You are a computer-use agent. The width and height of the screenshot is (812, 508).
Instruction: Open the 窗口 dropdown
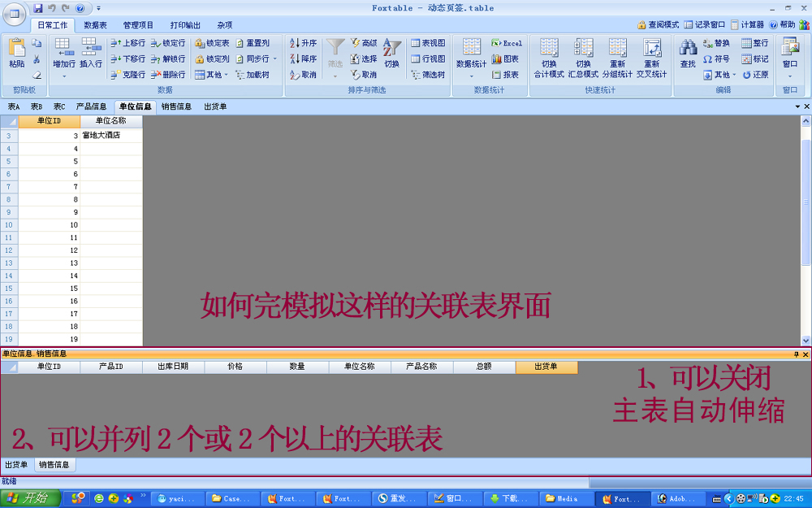coord(790,76)
